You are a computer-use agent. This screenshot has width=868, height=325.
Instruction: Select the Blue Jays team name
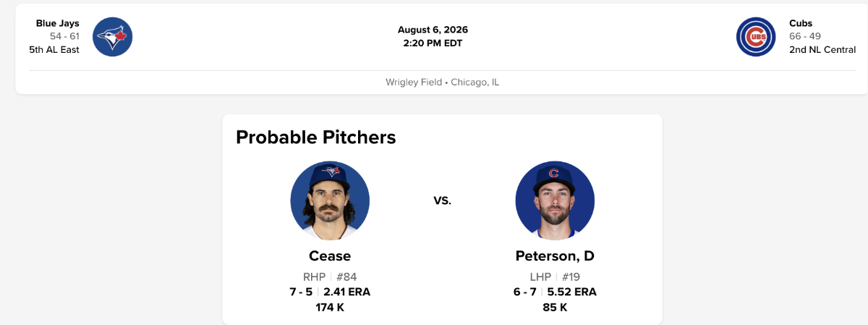(x=58, y=23)
